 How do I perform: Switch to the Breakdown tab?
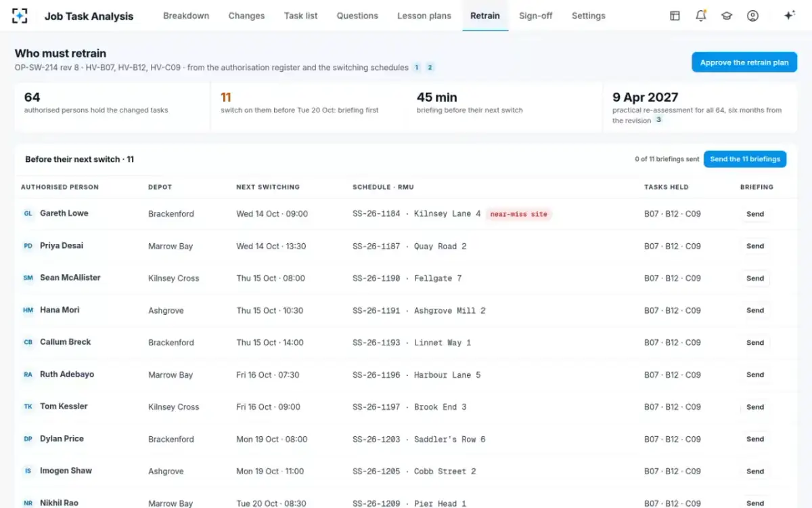[186, 16]
